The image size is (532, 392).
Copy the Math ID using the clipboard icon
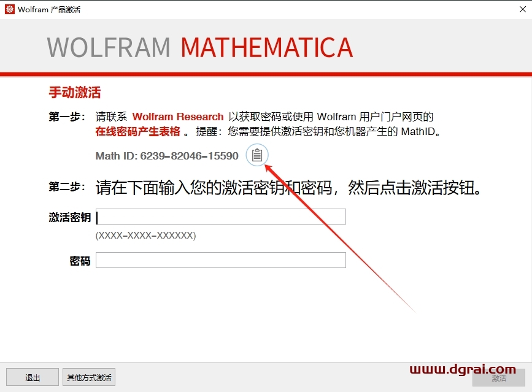point(257,156)
